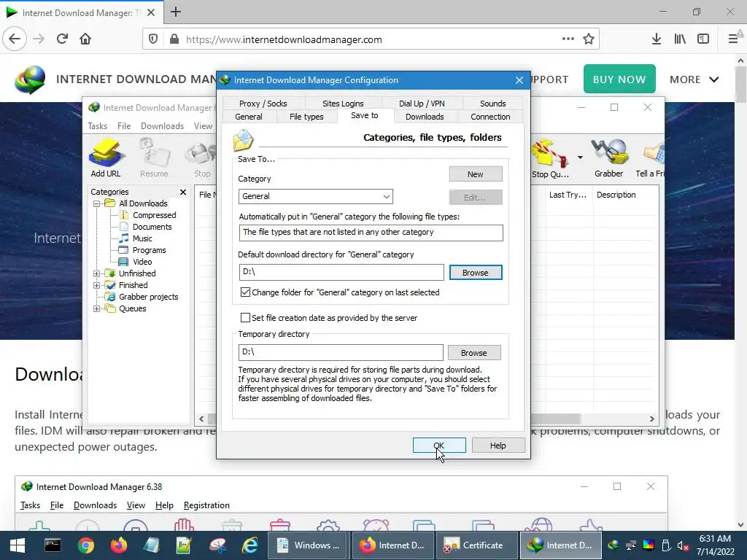Viewport: 747px width, 560px height.
Task: Open the Proxy / Socks tab
Action: click(x=263, y=104)
